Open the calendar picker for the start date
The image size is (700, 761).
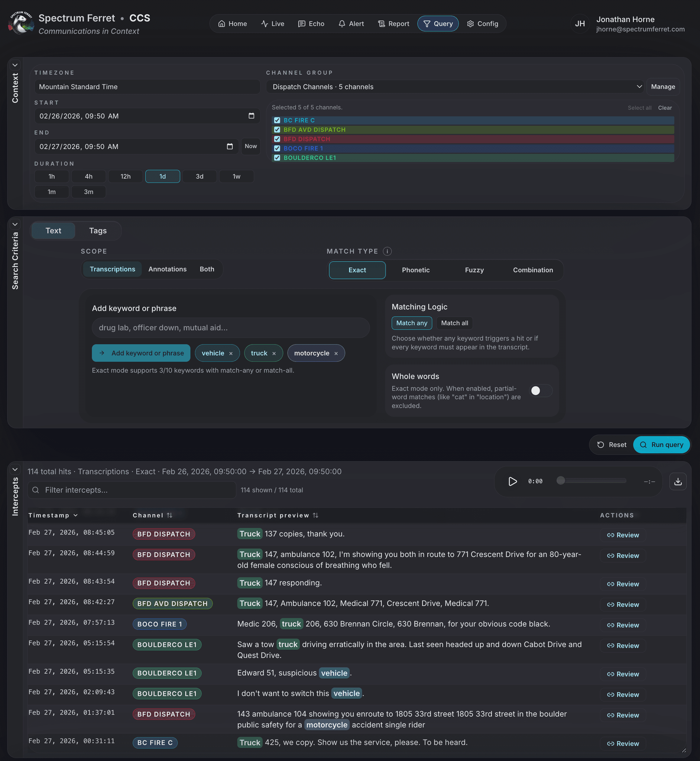[x=251, y=116]
